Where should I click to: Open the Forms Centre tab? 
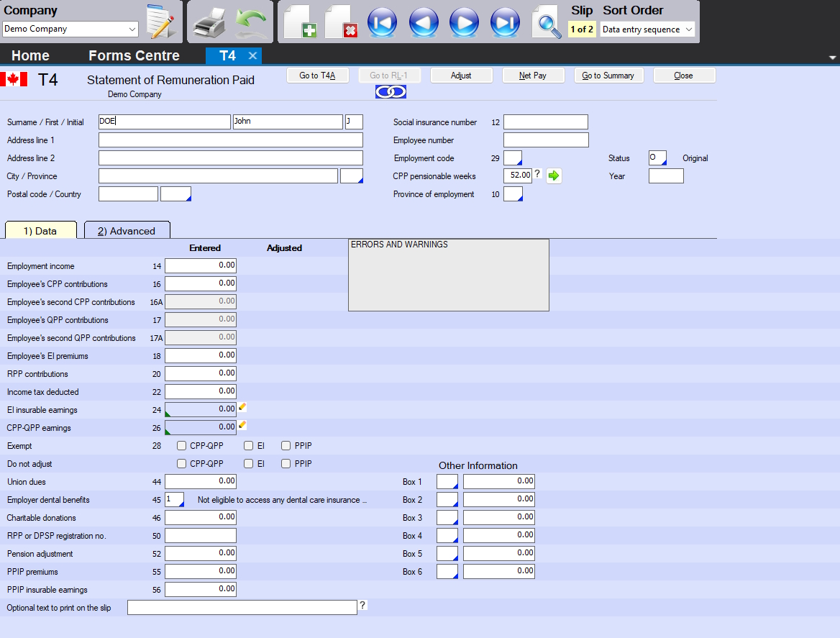pos(134,56)
